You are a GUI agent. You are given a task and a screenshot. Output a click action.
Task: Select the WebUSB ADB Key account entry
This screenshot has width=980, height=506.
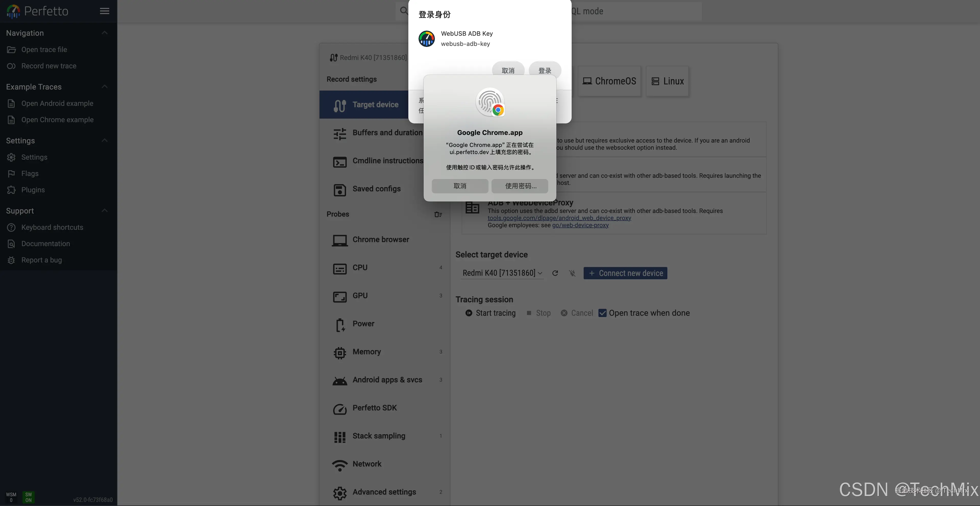(x=467, y=39)
